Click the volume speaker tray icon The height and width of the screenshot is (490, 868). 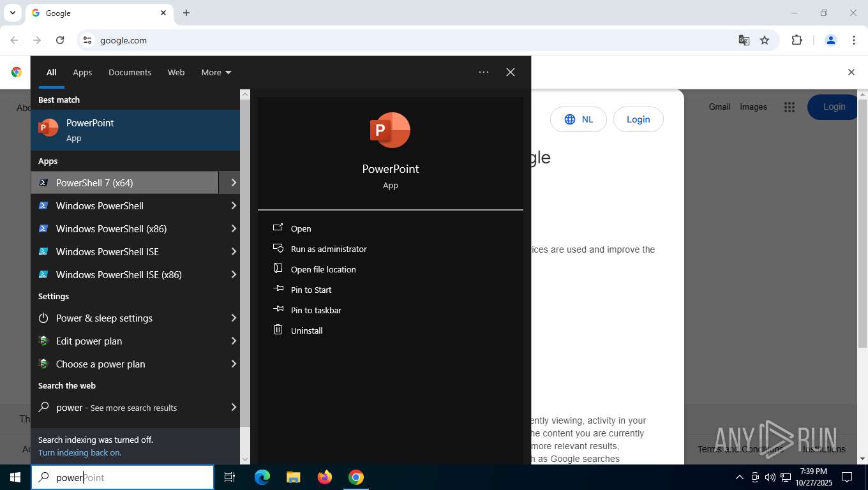[770, 477]
